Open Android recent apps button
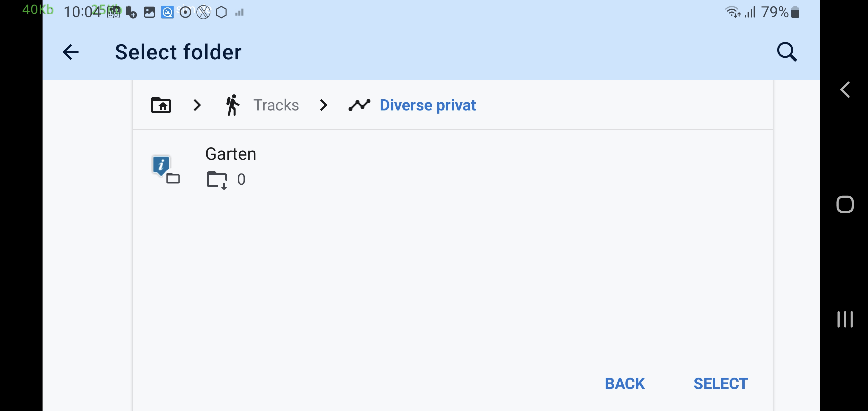Viewport: 868px width, 411px height. tap(845, 319)
